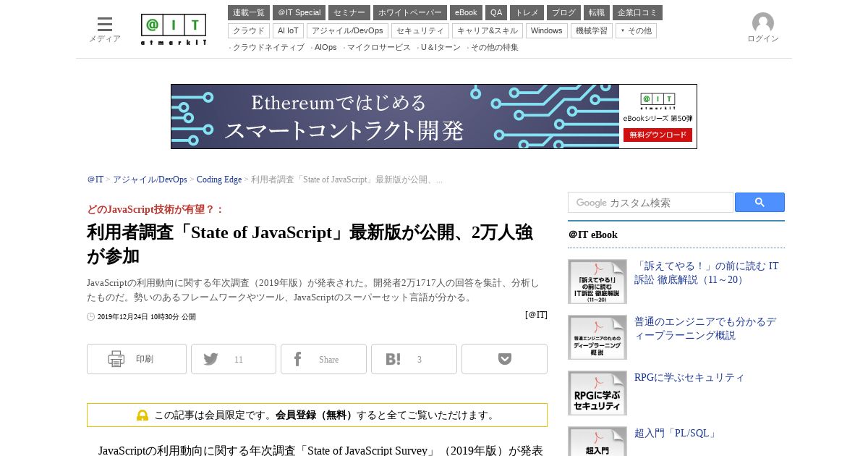This screenshot has width=868, height=456.
Task: Open 会員登録（無料） registration link
Action: tap(315, 415)
